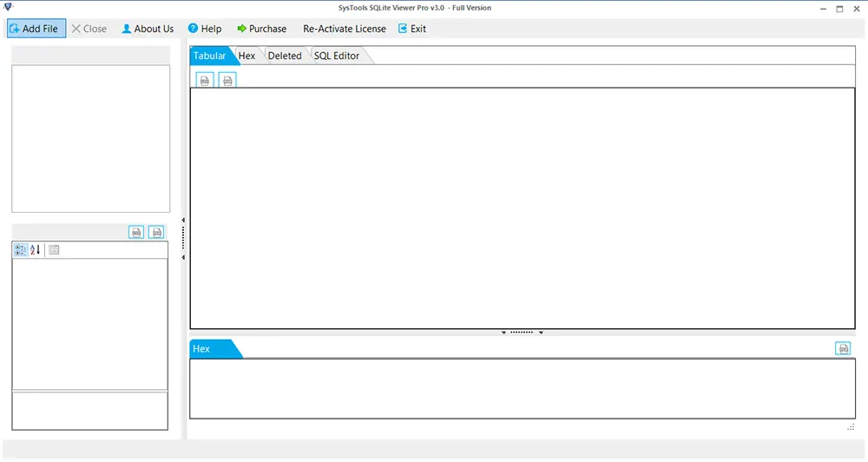
Task: Click export icon in lower Hex panel header
Action: tap(843, 348)
